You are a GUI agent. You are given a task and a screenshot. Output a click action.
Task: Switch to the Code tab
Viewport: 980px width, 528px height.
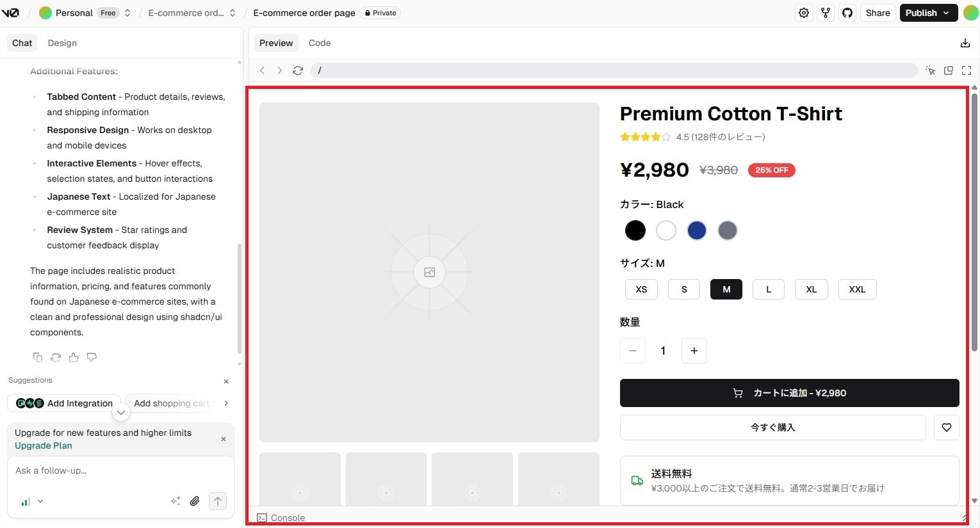320,43
